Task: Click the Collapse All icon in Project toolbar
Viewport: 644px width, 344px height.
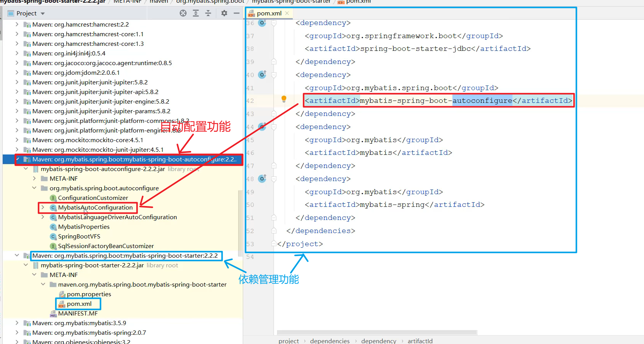Action: pos(208,13)
